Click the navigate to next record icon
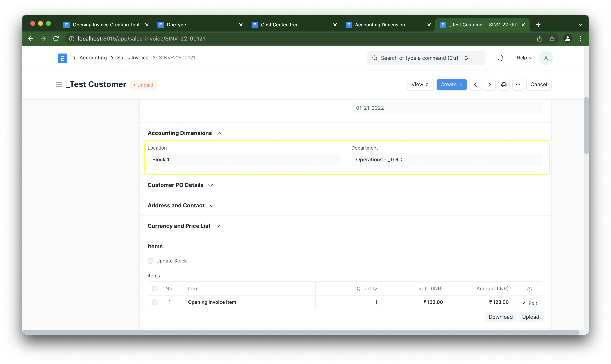Image resolution: width=611 pixels, height=364 pixels. [x=489, y=84]
